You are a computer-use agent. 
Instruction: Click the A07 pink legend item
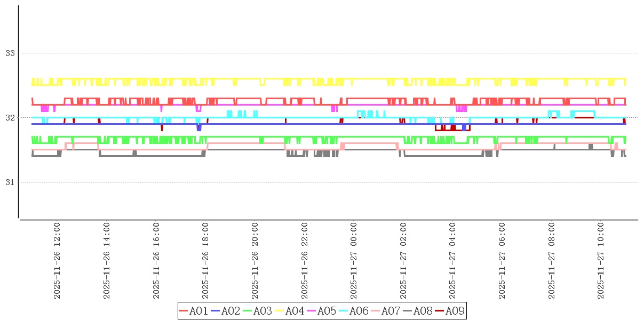[x=385, y=311]
